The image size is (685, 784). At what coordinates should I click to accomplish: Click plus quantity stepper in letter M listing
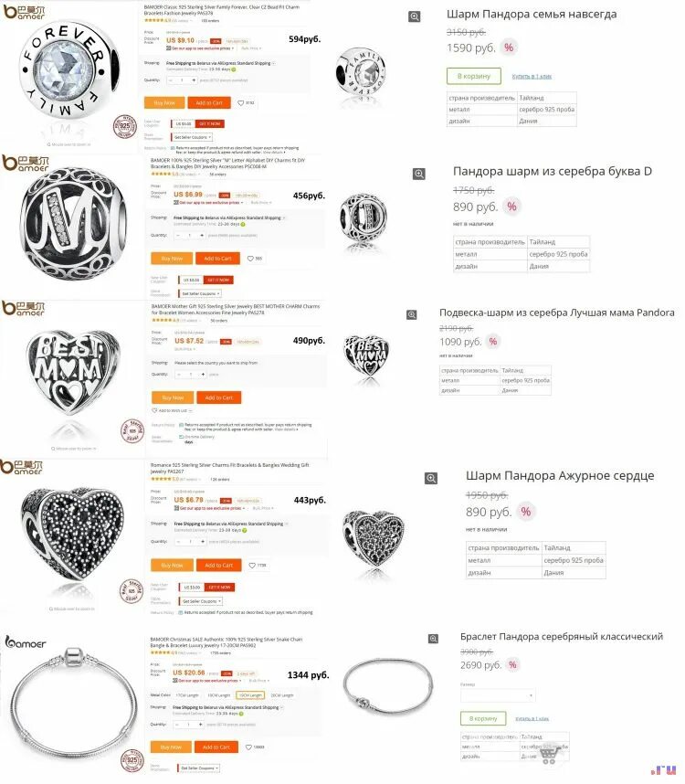coord(201,236)
